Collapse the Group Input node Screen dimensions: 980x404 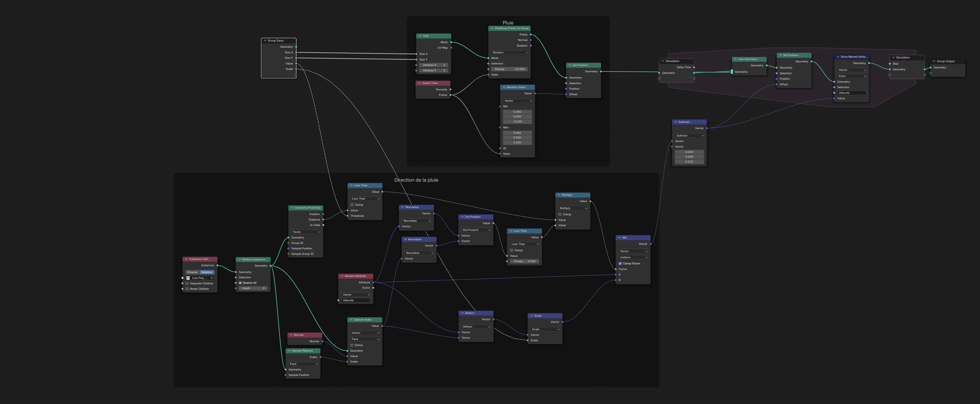tap(265, 41)
